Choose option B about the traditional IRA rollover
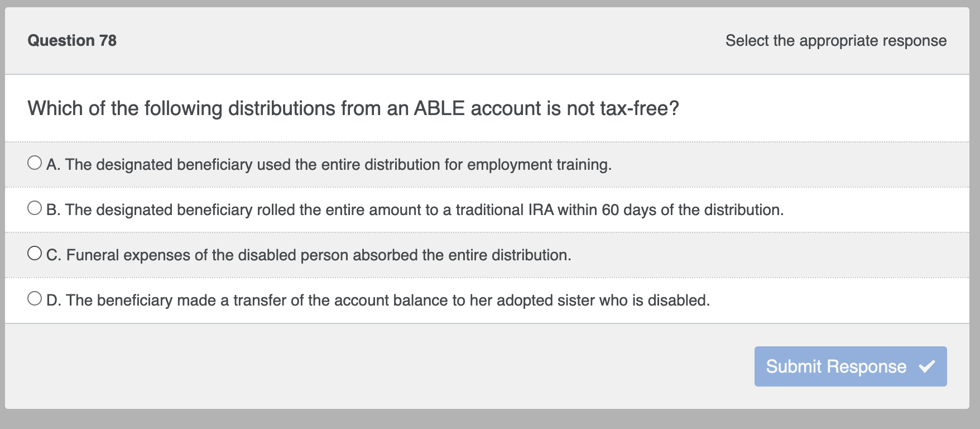980x429 pixels. tap(35, 207)
